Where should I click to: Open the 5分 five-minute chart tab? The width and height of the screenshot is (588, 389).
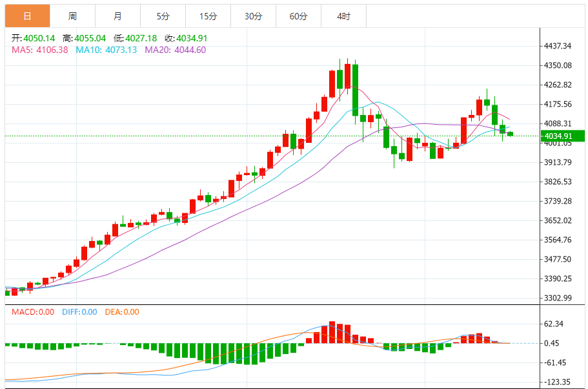coord(163,16)
